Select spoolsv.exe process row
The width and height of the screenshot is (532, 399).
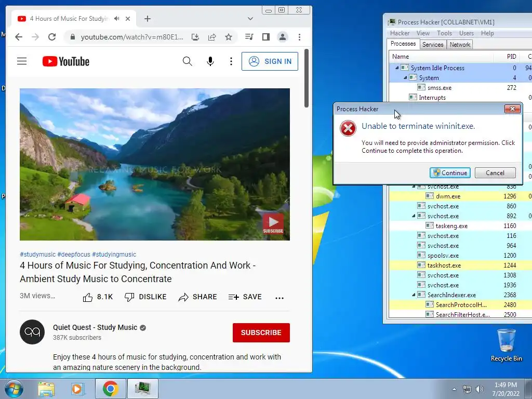click(460, 256)
